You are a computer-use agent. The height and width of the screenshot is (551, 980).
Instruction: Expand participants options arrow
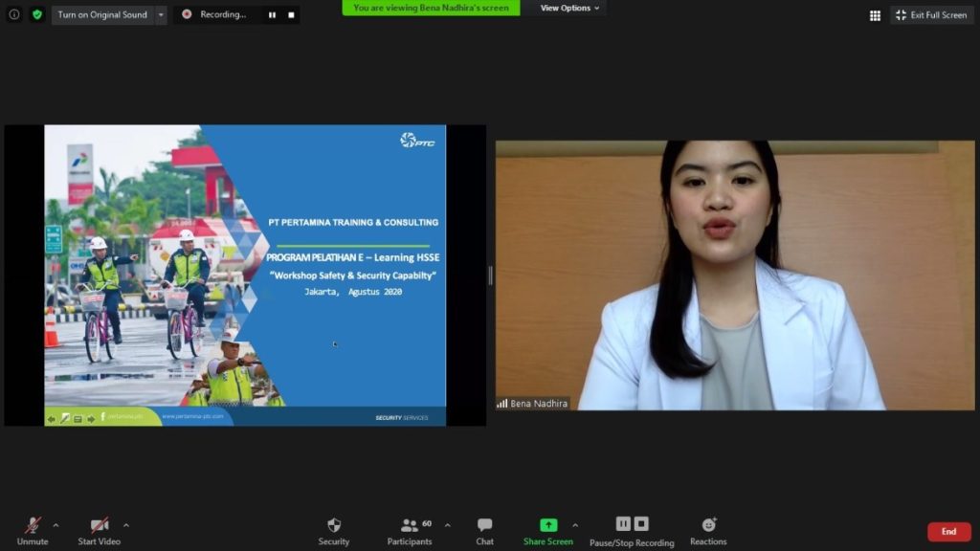coord(448,525)
